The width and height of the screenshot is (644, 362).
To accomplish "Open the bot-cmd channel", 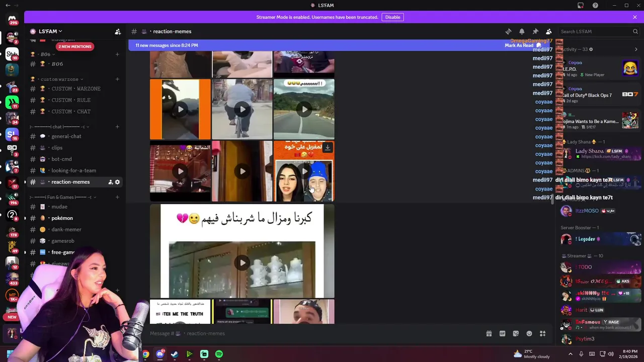I will [x=75, y=159].
